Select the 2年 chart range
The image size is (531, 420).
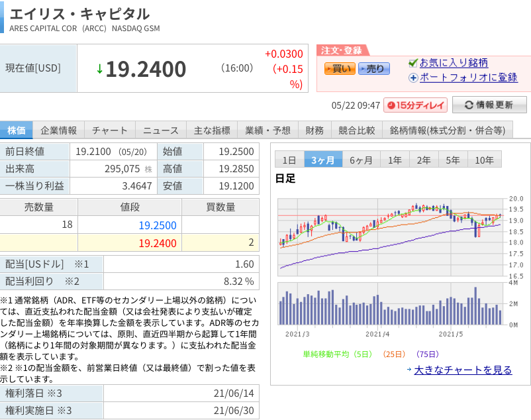point(424,160)
